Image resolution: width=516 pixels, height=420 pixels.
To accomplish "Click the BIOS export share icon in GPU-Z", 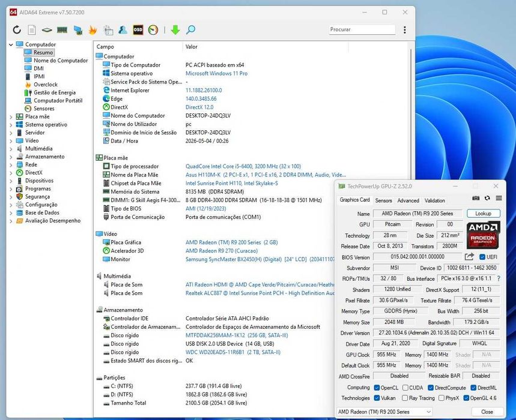I will pyautogui.click(x=469, y=257).
